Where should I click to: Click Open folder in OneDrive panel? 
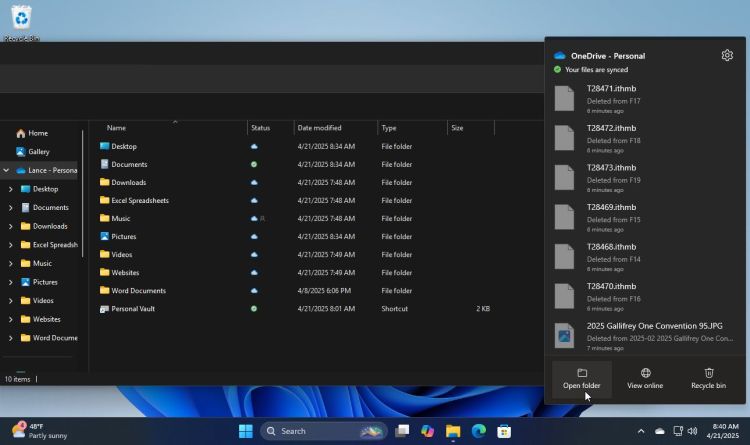point(582,378)
